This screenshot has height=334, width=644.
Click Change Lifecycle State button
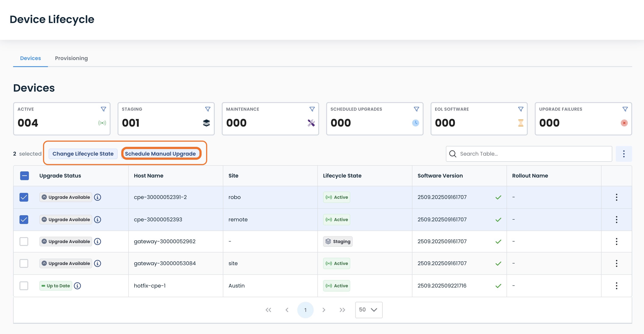pos(83,154)
